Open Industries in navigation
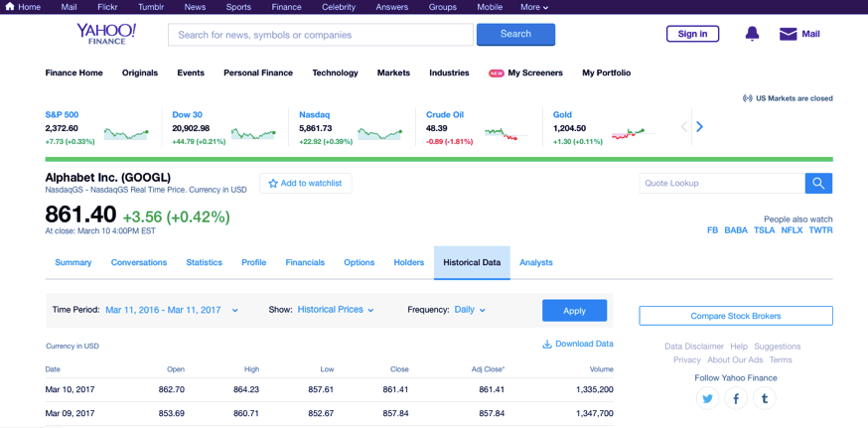Viewport: 868px width, 428px height. [x=450, y=72]
